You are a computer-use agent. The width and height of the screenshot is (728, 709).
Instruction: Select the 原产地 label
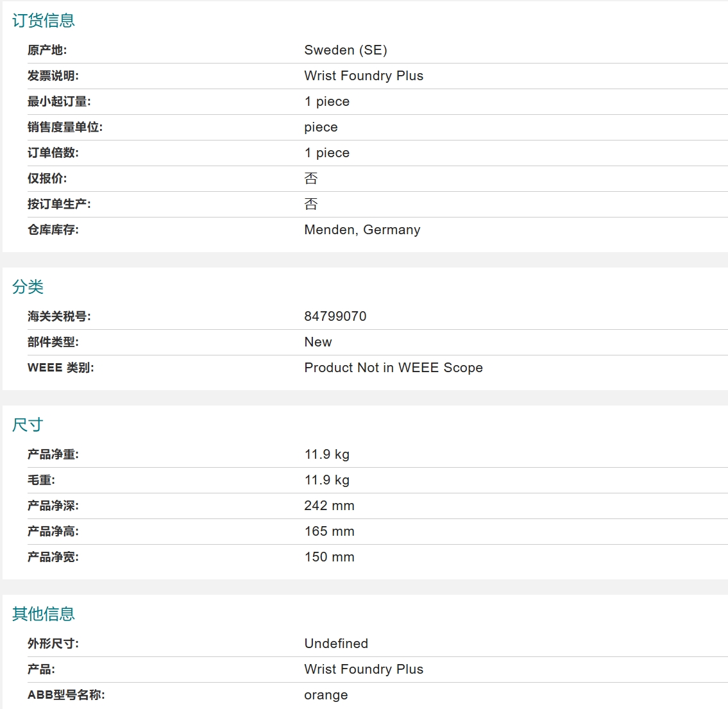click(47, 50)
